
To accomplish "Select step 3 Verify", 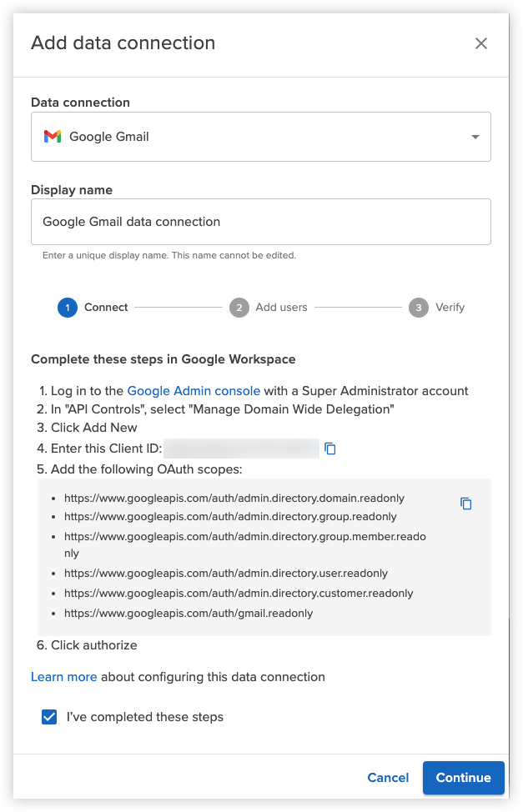I will click(x=437, y=307).
